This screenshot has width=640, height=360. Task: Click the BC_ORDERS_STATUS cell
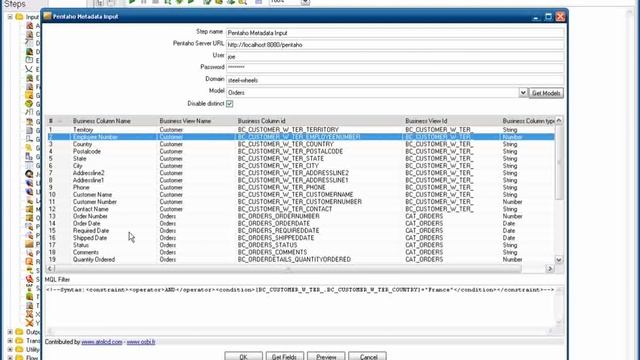click(x=267, y=245)
